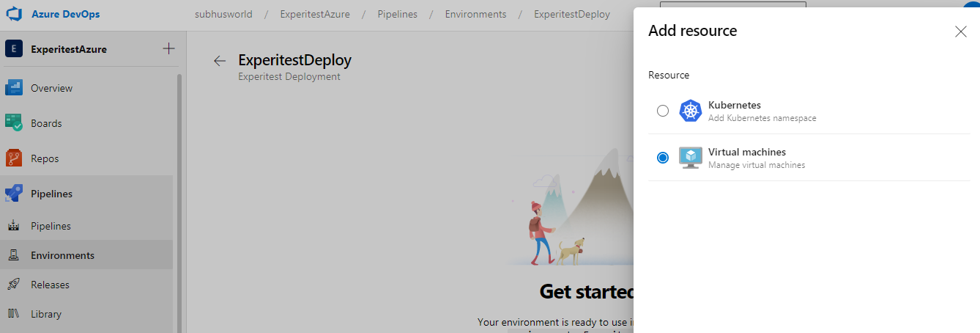Click the Kubernetes wheel icon
Image resolution: width=980 pixels, height=333 pixels.
coord(691,111)
